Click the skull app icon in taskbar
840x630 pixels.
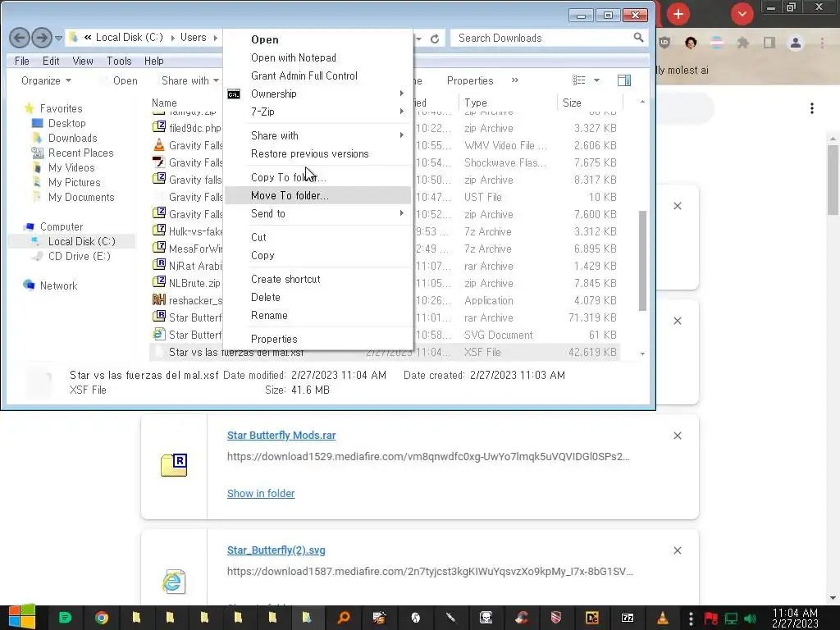(x=486, y=618)
